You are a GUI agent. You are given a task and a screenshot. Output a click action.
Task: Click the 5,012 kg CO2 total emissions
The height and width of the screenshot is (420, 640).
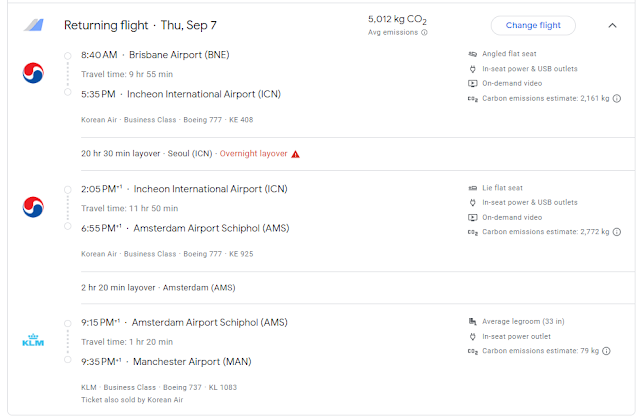click(396, 18)
